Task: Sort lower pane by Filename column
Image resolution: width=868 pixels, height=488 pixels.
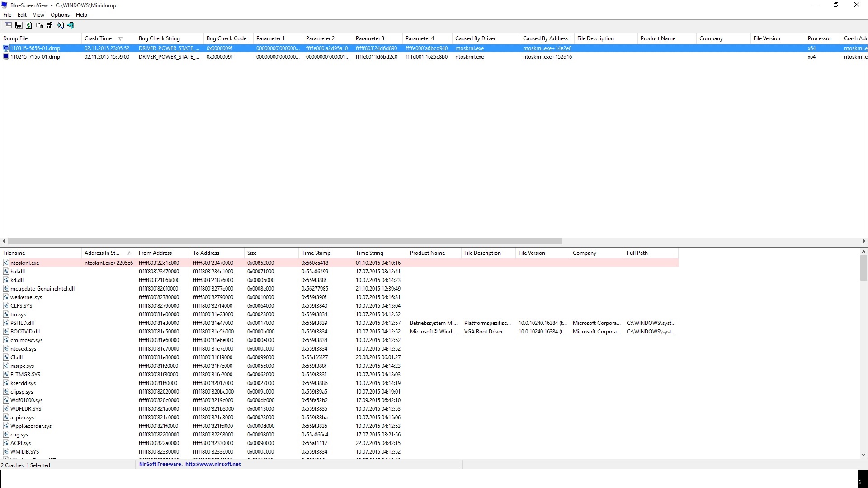Action: tap(14, 253)
